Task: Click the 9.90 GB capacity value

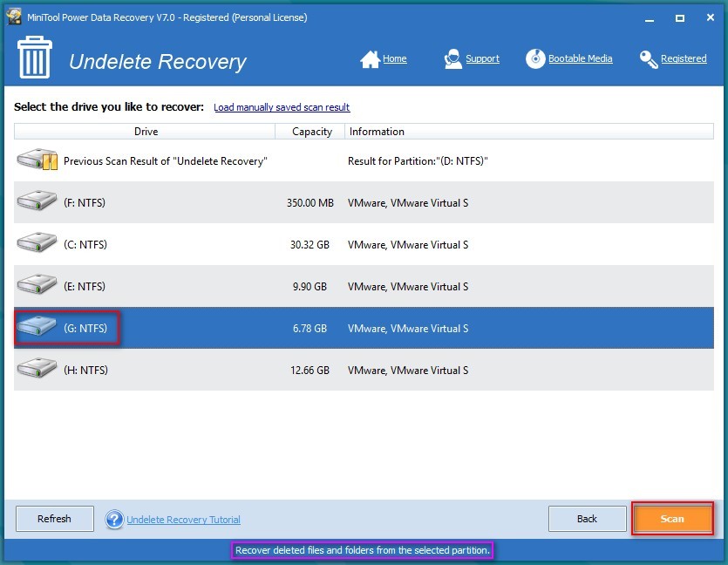Action: (x=310, y=287)
